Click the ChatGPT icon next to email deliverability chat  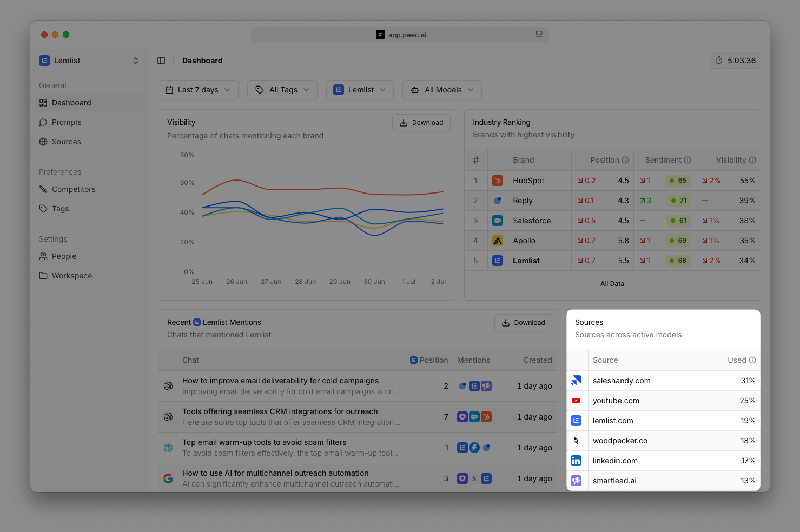point(168,385)
